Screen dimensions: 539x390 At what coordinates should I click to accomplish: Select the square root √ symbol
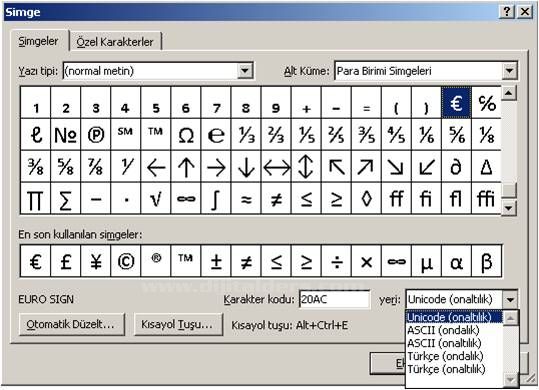pos(156,199)
